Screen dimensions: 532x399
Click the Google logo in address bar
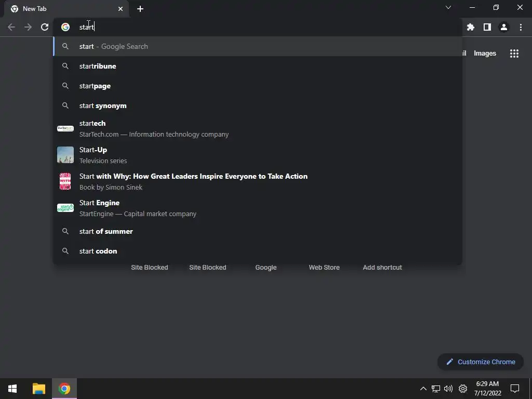[65, 27]
